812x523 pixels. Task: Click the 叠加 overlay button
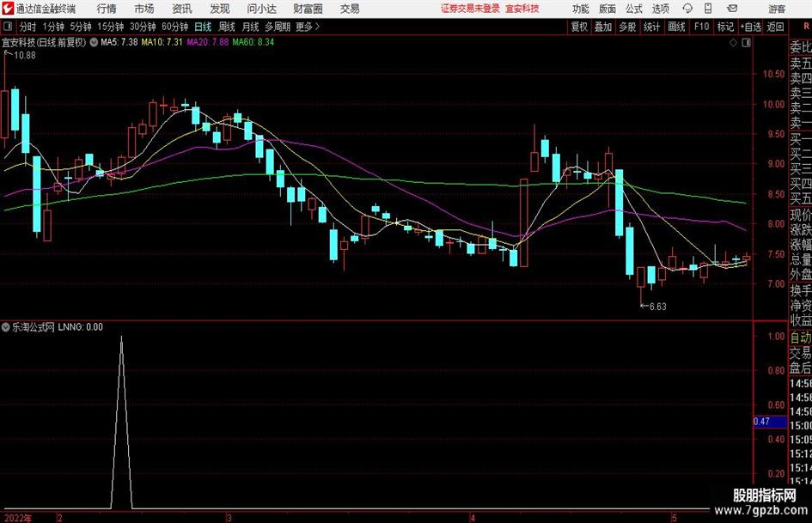pos(603,27)
